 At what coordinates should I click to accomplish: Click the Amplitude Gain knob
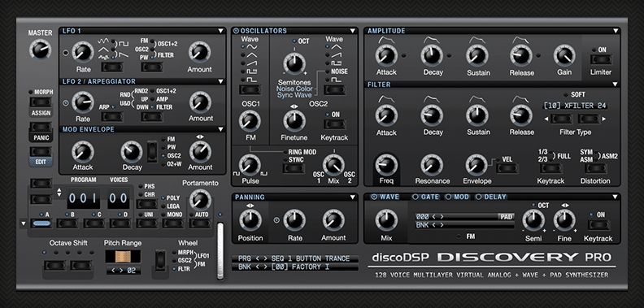pyautogui.click(x=564, y=55)
